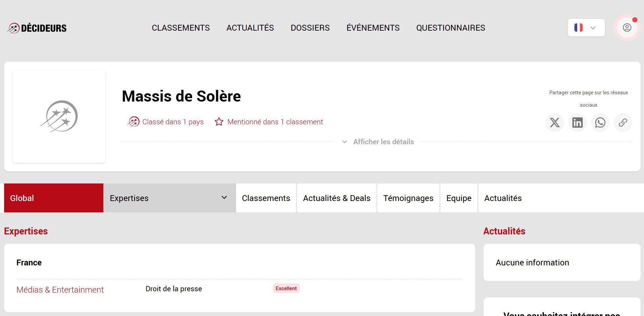
Task: Share page on X (Twitter)
Action: 554,123
